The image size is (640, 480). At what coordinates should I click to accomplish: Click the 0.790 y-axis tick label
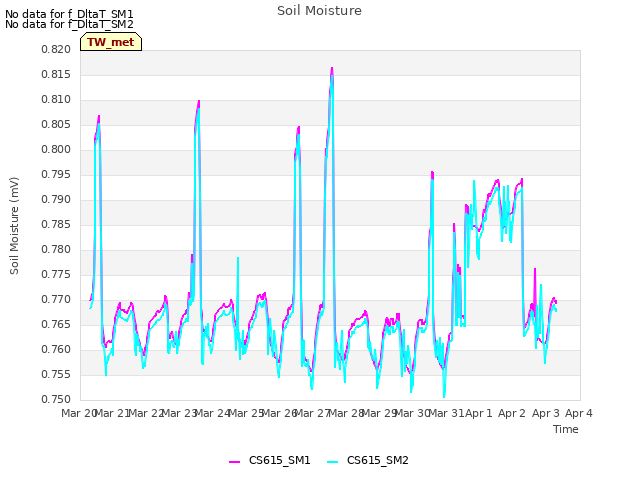point(56,200)
